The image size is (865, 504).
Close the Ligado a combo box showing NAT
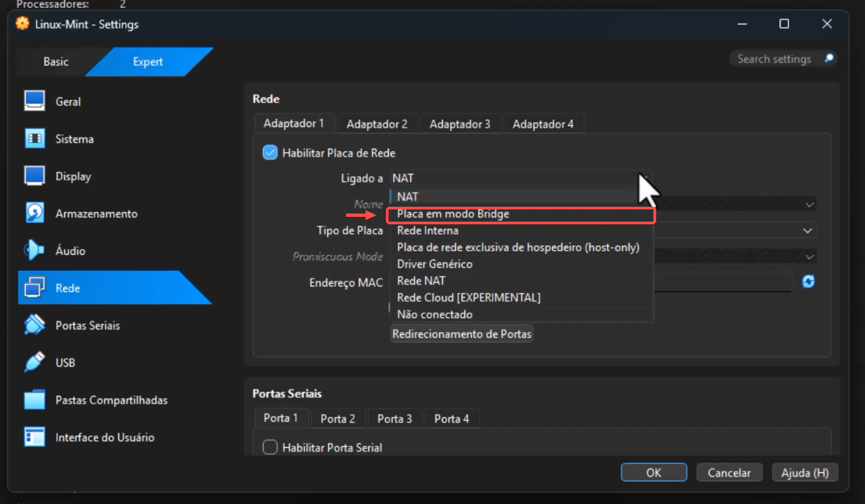click(520, 178)
